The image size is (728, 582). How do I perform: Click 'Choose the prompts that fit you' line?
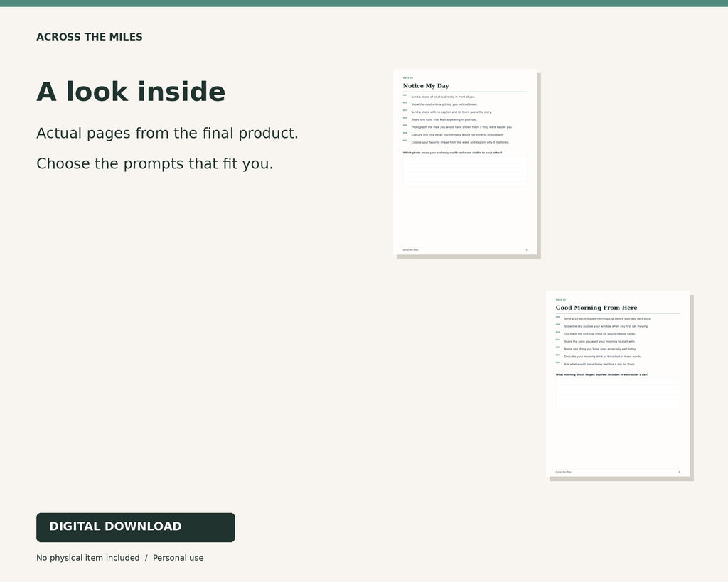tap(154, 164)
